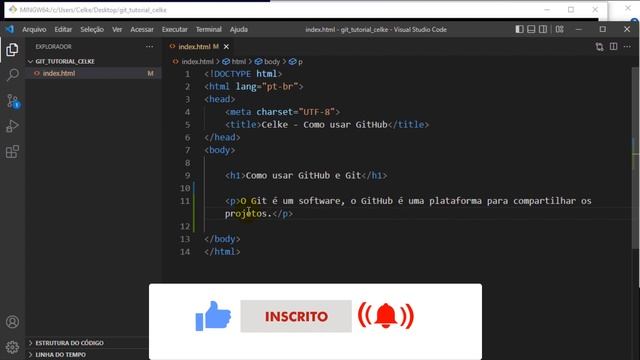Viewport: 640px width, 360px height.
Task: Open the Extensions view
Action: (x=12, y=152)
